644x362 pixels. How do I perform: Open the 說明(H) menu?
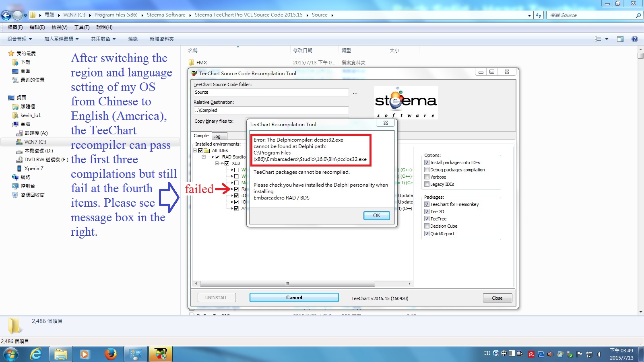[104, 27]
